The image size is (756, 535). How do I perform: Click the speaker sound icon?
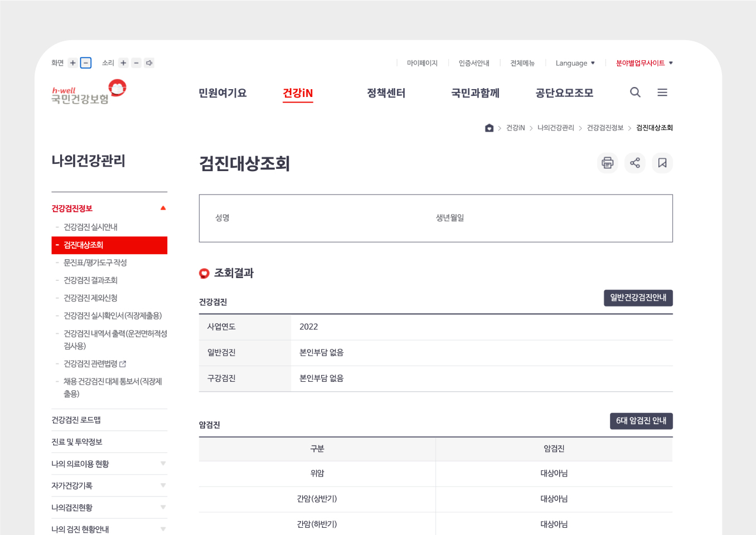click(149, 62)
